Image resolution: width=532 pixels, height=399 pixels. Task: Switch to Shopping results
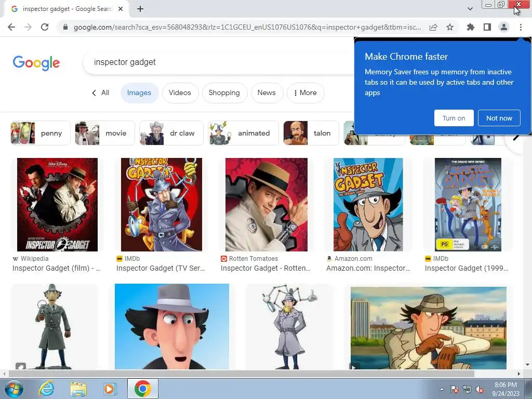(224, 92)
